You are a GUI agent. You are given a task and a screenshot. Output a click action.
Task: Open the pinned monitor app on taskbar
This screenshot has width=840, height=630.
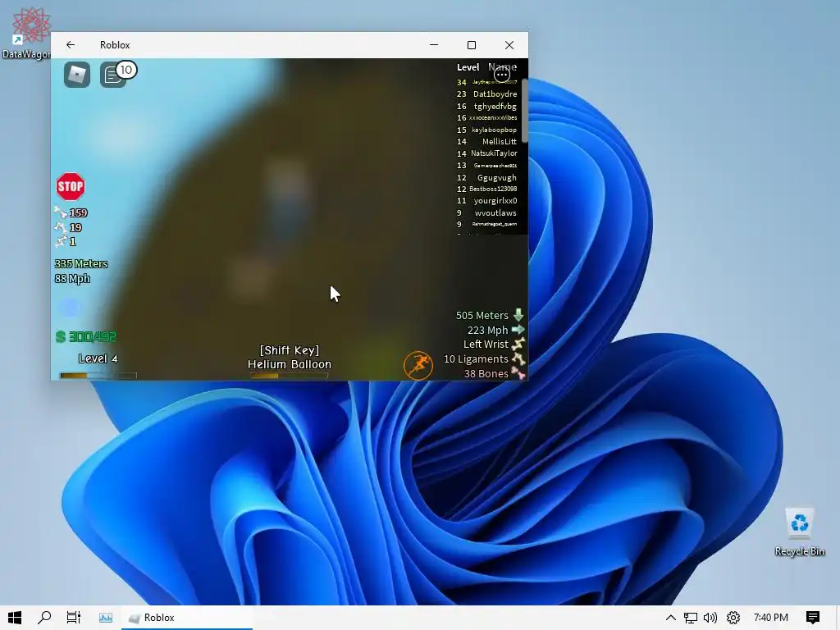106,617
